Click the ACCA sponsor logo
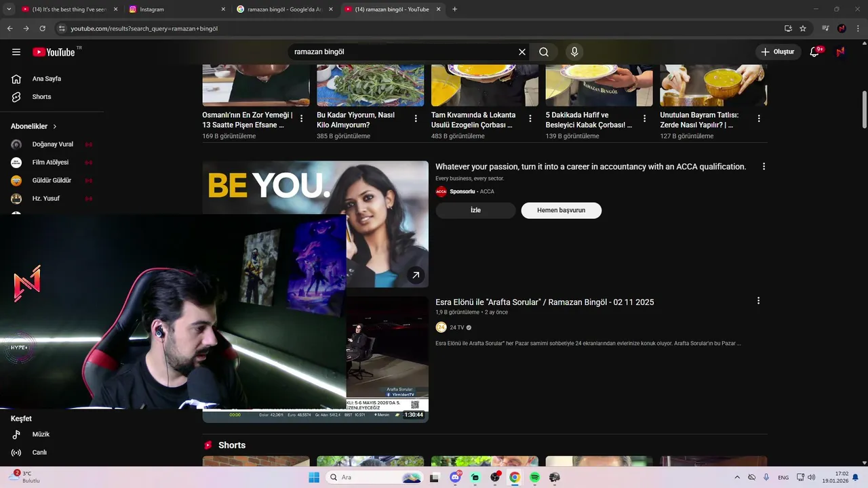This screenshot has width=868, height=488. point(441,192)
